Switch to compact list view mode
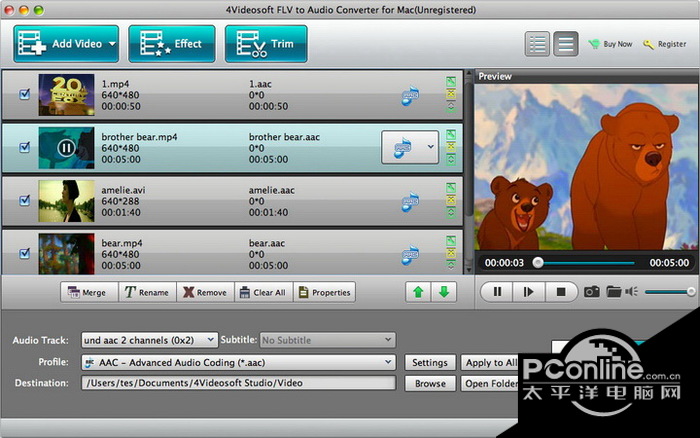Viewport: 700px width, 438px height. [566, 44]
